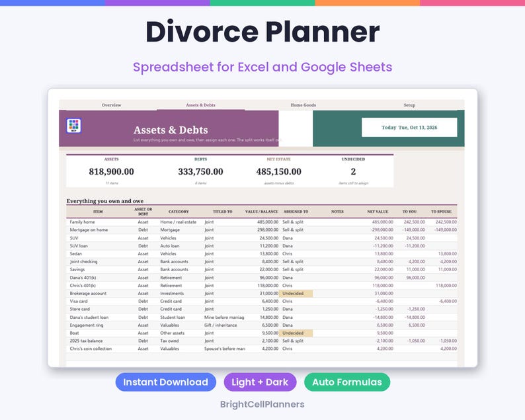Image resolution: width=525 pixels, height=420 pixels.
Task: Click the Assigned To cell for Sedan
Action: pyautogui.click(x=296, y=254)
